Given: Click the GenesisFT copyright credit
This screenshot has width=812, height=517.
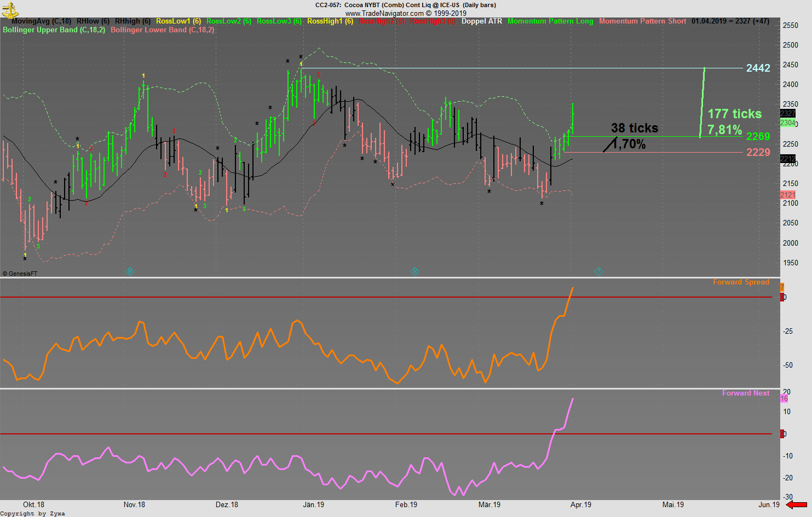Looking at the screenshot, I should click(x=20, y=273).
